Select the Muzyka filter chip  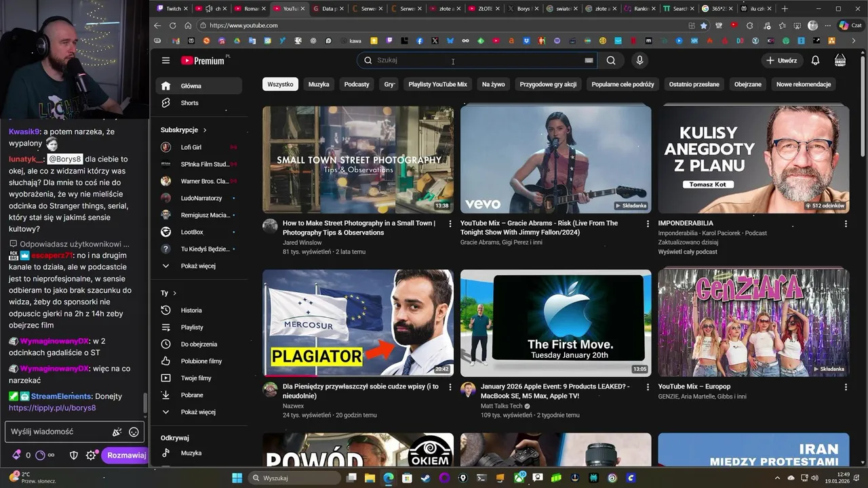[319, 85]
